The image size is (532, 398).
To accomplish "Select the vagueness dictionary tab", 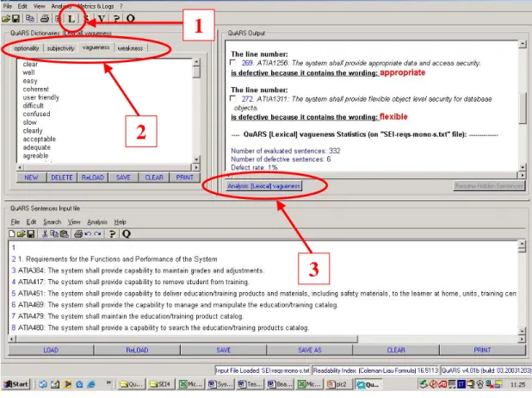I will (x=96, y=47).
